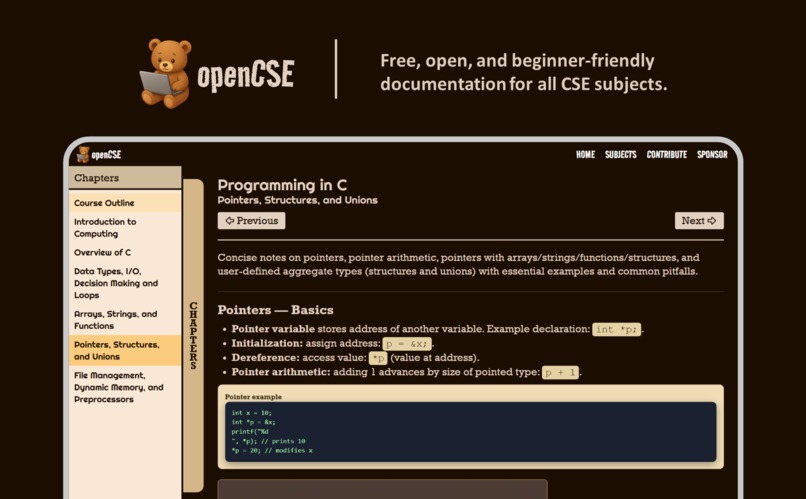Click the 'int *p;' inline code
Screen dimensions: 806x499
tap(616, 329)
